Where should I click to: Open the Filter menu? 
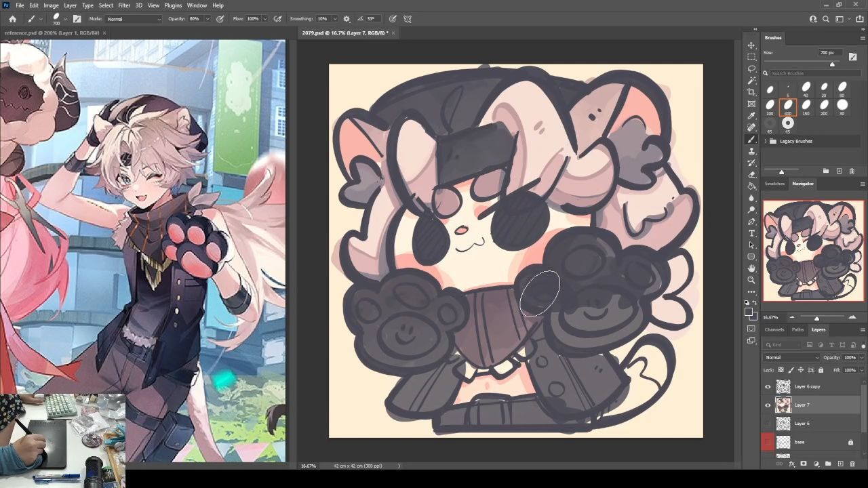click(x=124, y=5)
